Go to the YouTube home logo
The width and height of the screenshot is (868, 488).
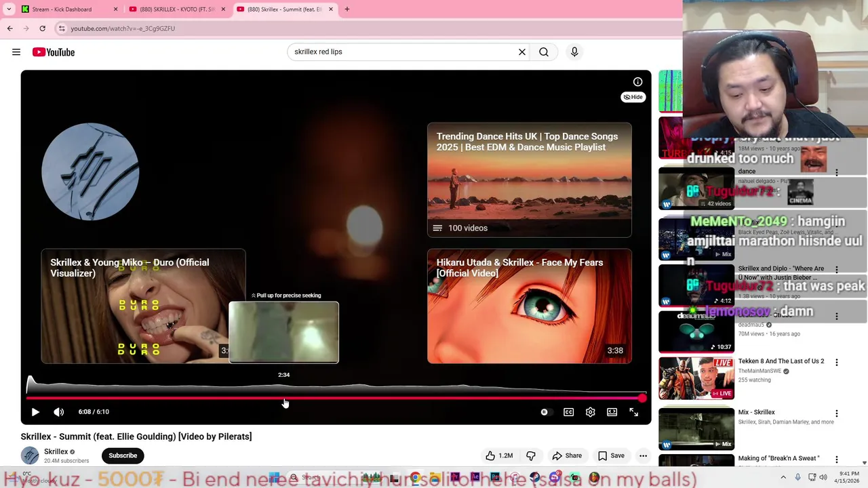point(54,52)
